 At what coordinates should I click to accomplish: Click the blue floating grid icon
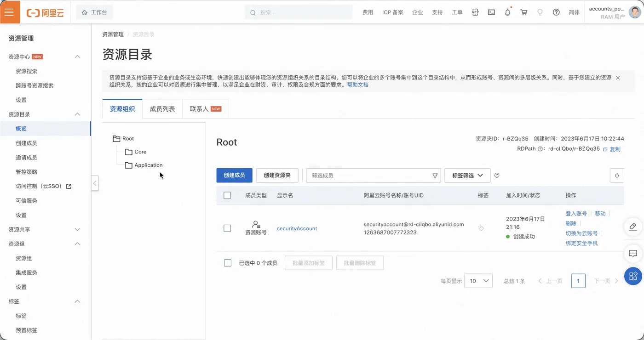(x=633, y=276)
